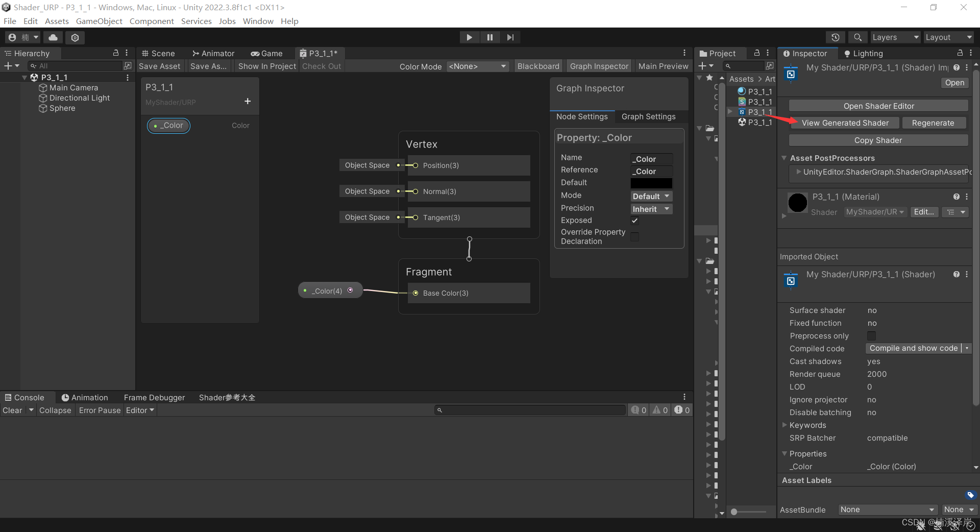This screenshot has height=532, width=980.
Task: Open Layers dropdown
Action: click(x=895, y=37)
